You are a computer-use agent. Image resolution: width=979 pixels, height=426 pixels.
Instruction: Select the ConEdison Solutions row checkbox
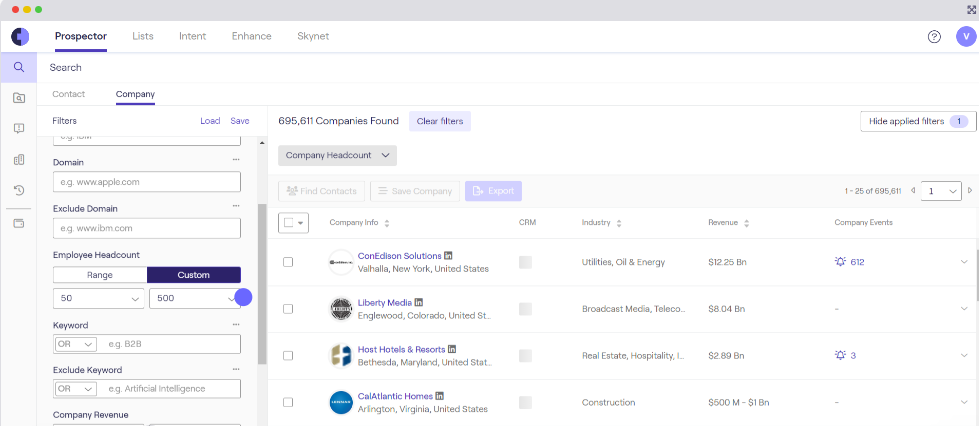[x=288, y=262]
